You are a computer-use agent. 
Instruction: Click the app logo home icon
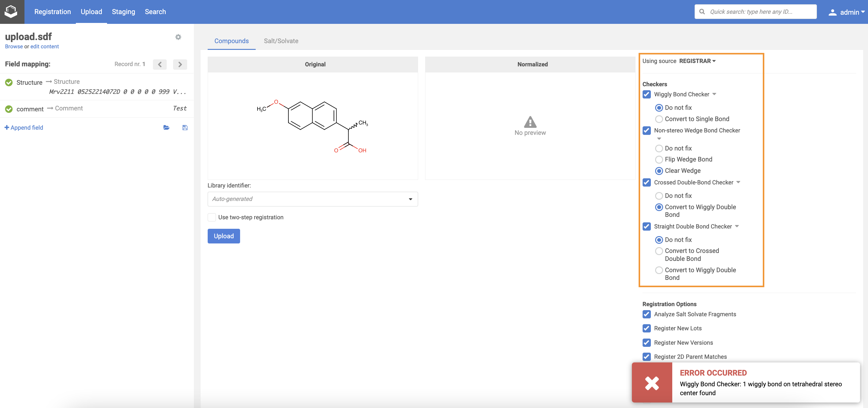click(x=11, y=11)
